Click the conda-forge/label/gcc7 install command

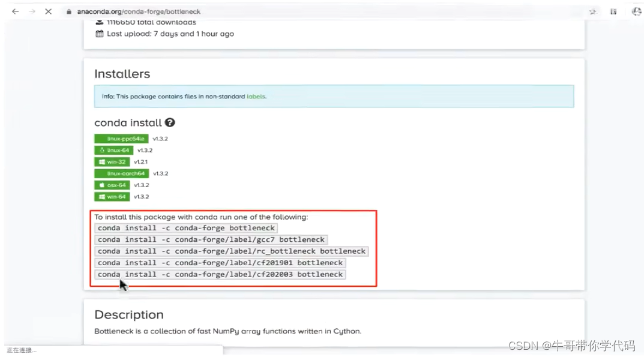pyautogui.click(x=211, y=239)
